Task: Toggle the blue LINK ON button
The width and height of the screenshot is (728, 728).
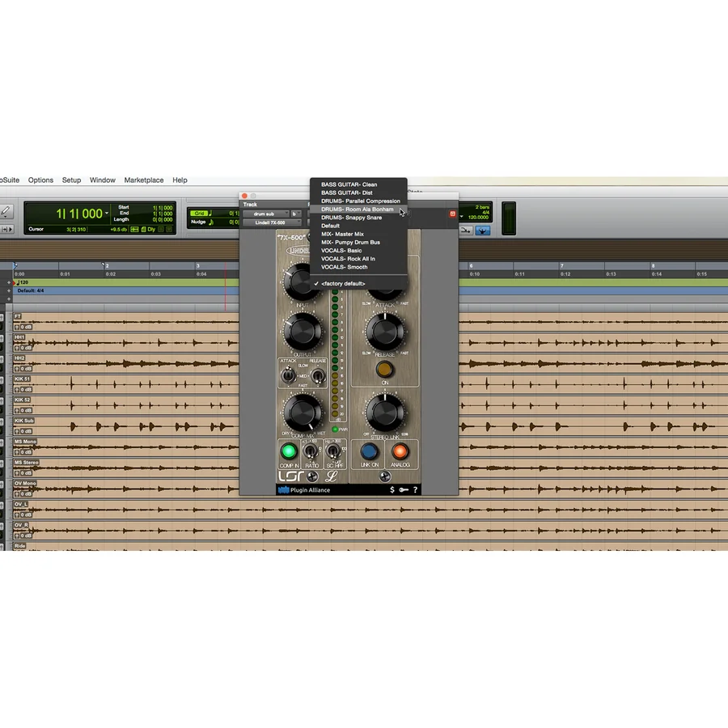Action: (x=369, y=451)
